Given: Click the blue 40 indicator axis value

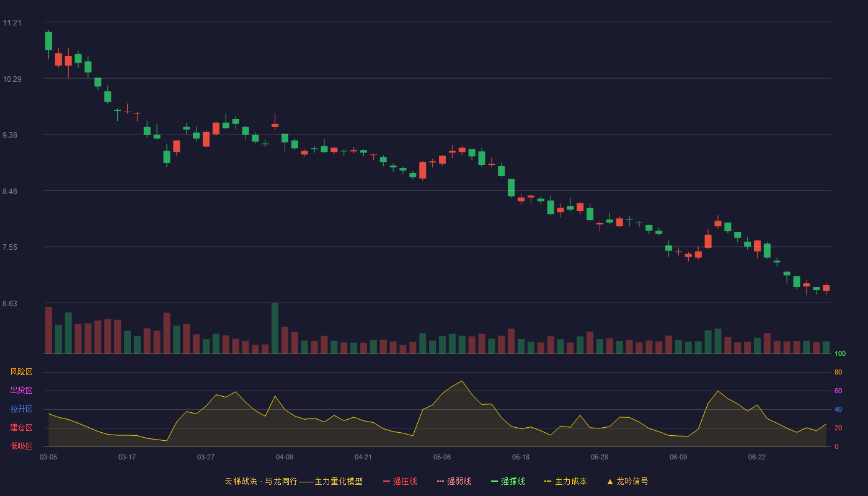Looking at the screenshot, I should click(838, 409).
